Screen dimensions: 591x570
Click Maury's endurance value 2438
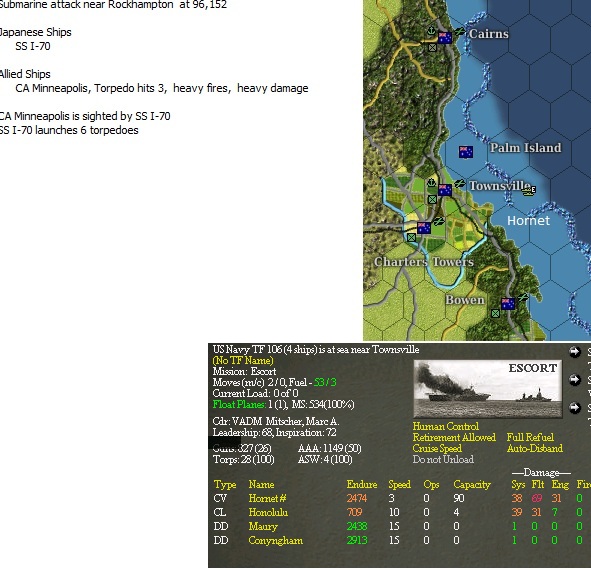click(x=357, y=526)
